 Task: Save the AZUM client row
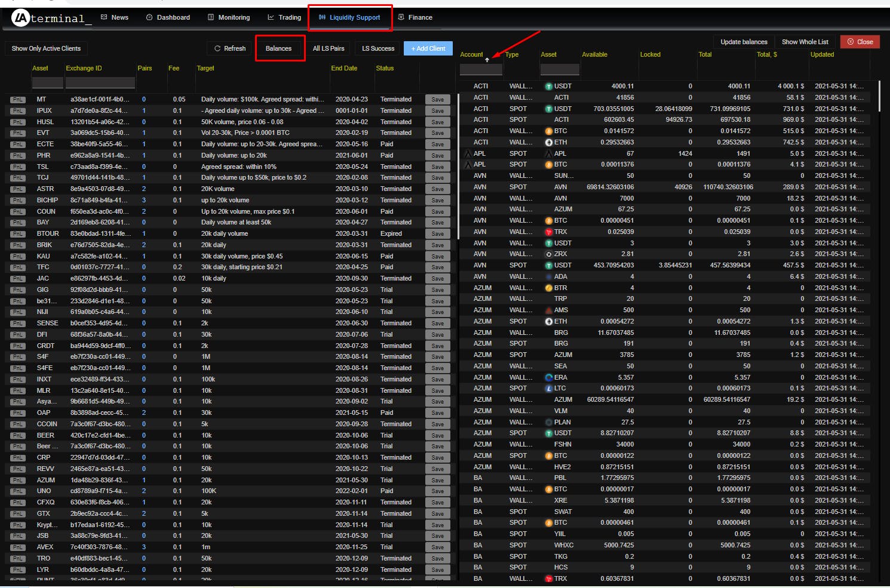pos(438,481)
